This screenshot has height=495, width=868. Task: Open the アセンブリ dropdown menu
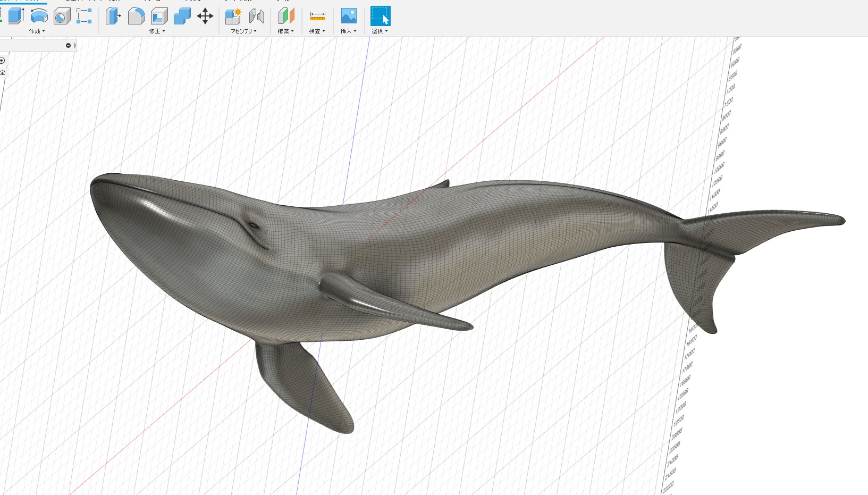click(244, 31)
